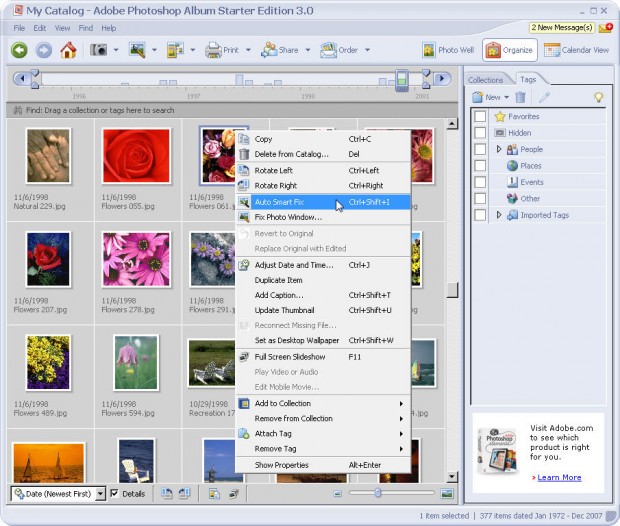This screenshot has width=620, height=526.
Task: Click the Calendar View button
Action: (577, 50)
